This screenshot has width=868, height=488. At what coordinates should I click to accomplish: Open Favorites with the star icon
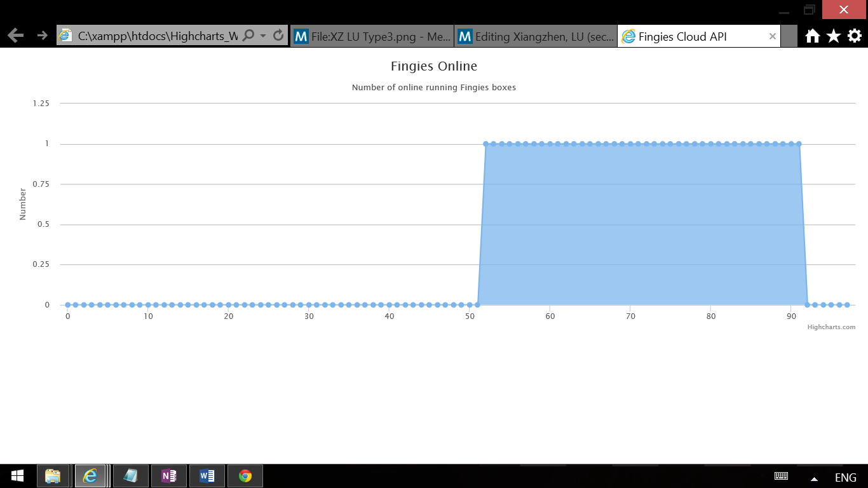point(833,36)
